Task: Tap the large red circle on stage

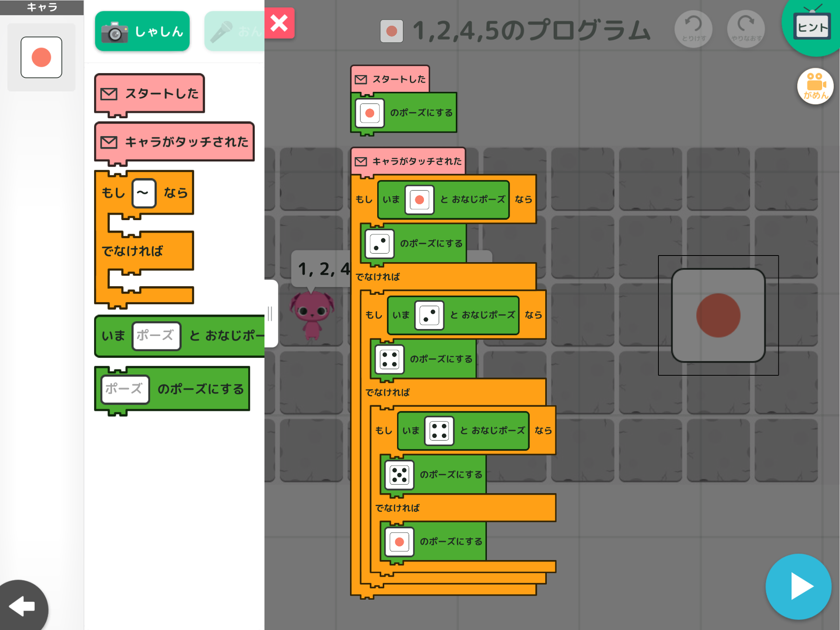Action: click(718, 315)
